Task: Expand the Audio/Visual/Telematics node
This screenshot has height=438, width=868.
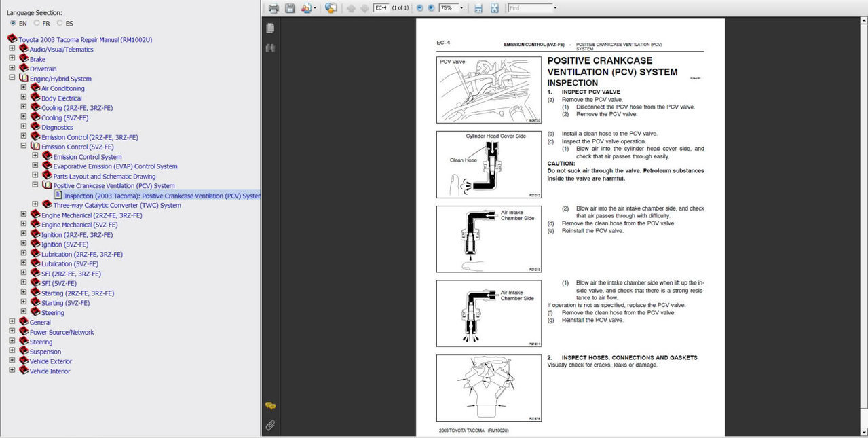Action: pyautogui.click(x=12, y=49)
